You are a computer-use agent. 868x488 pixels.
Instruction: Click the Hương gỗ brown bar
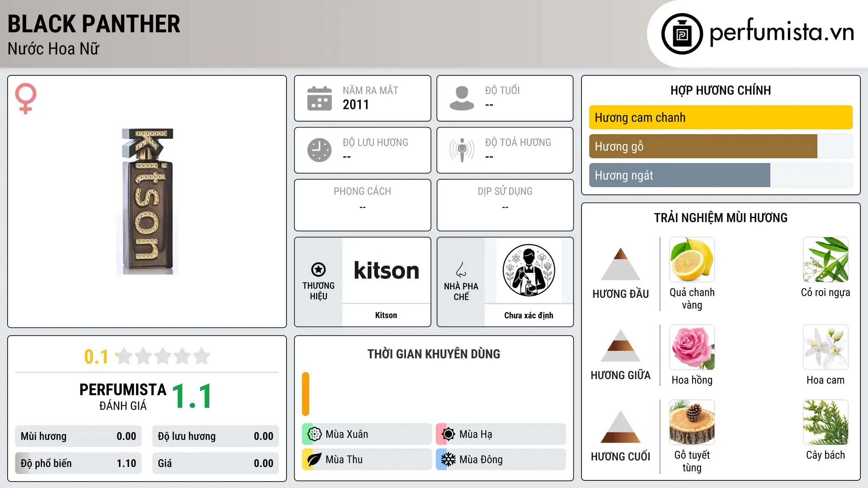703,146
